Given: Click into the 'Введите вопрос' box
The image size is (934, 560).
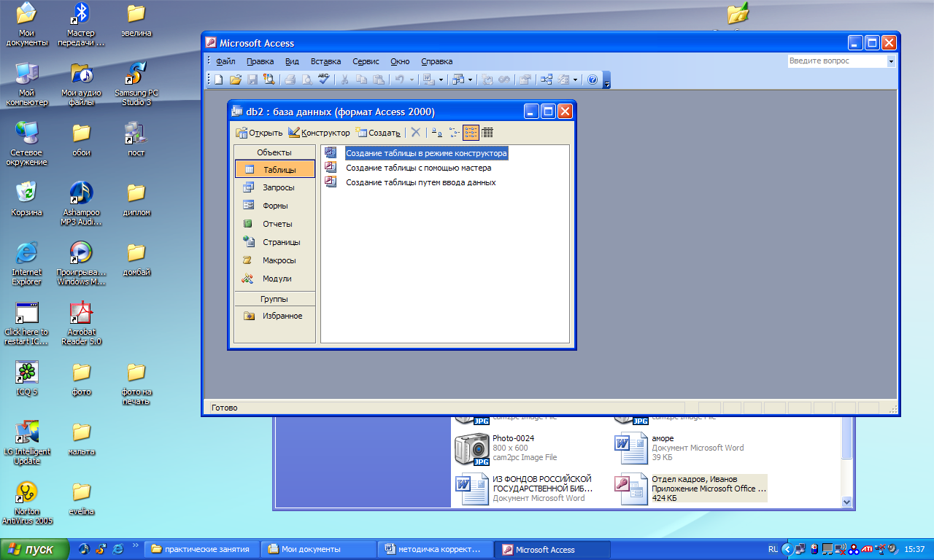Looking at the screenshot, I should pos(837,61).
